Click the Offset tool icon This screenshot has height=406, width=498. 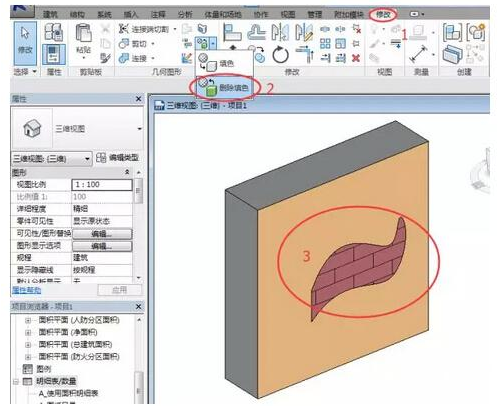[256, 32]
